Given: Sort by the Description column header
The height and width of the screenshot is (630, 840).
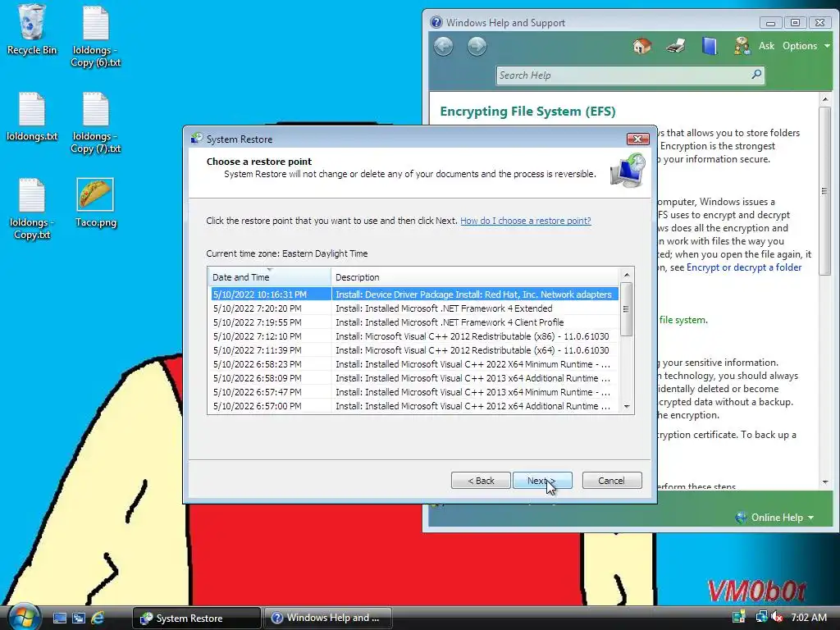Looking at the screenshot, I should pos(475,277).
